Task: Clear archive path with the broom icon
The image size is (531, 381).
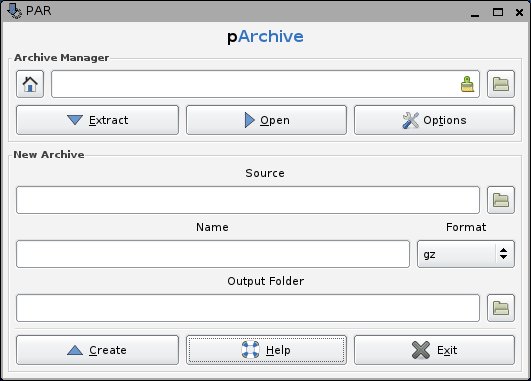Action: pos(467,84)
